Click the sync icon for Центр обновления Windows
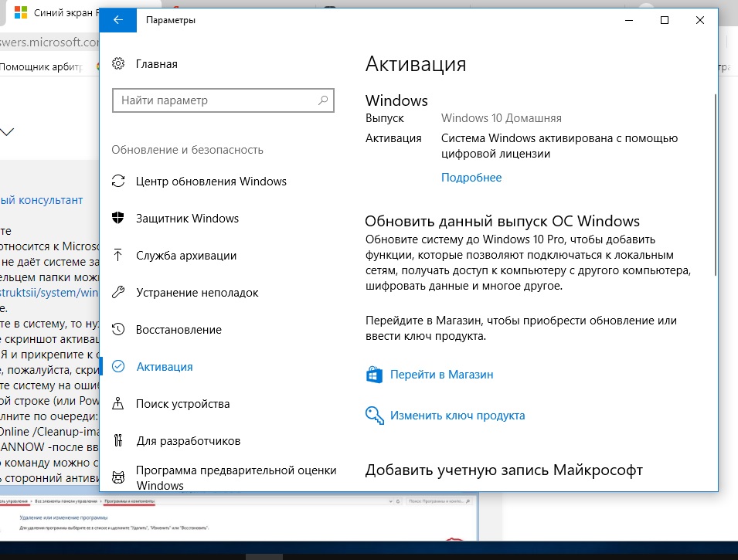Viewport: 738px width, 560px height. tap(118, 182)
